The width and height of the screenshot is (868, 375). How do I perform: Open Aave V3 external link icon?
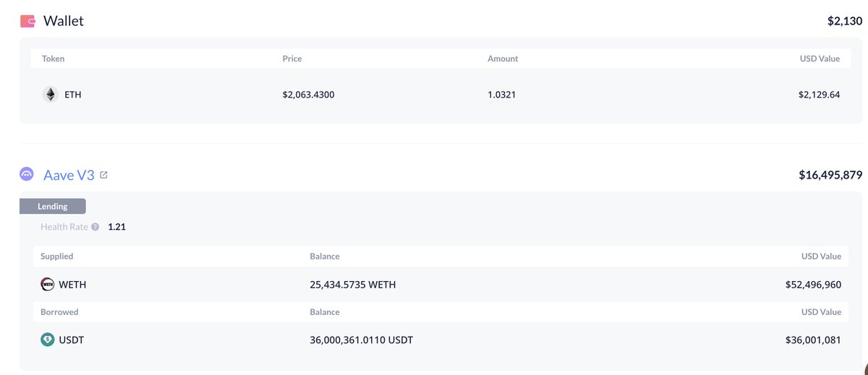click(103, 175)
